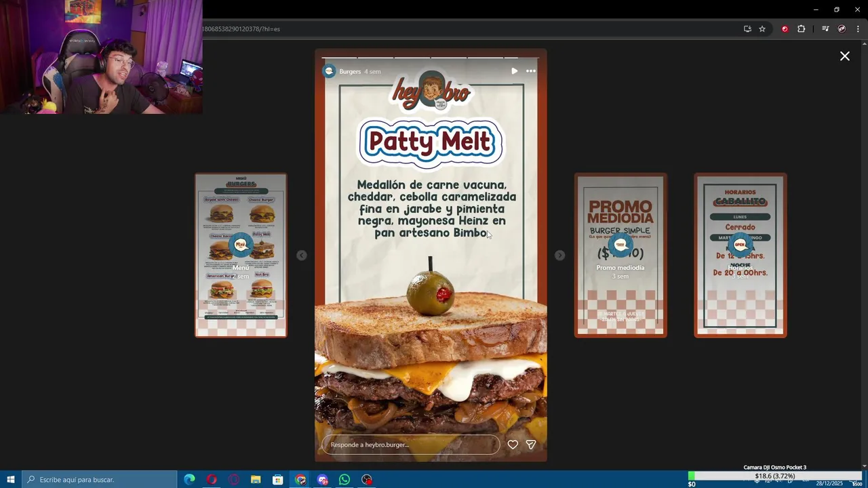Launch Microsoft Edge from the taskbar
Screen dimensions: 868x488
click(x=189, y=480)
